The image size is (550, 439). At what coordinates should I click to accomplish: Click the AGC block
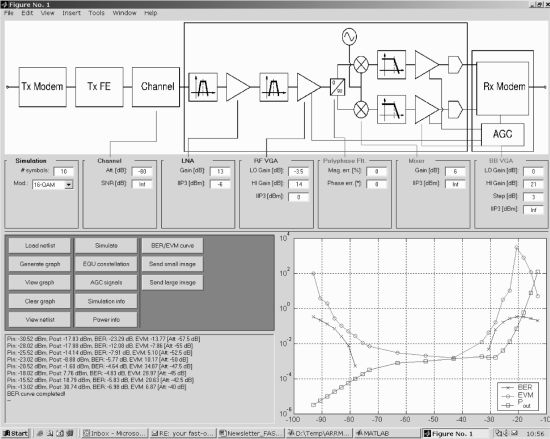point(503,135)
